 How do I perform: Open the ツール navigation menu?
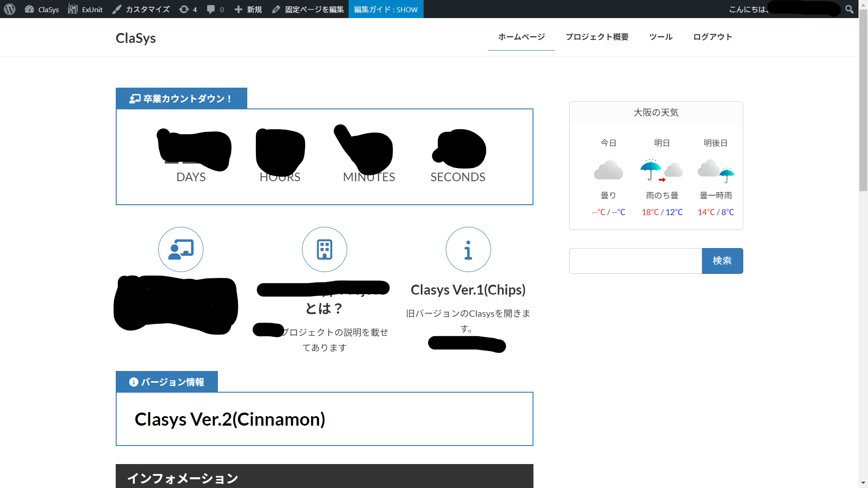pos(661,37)
